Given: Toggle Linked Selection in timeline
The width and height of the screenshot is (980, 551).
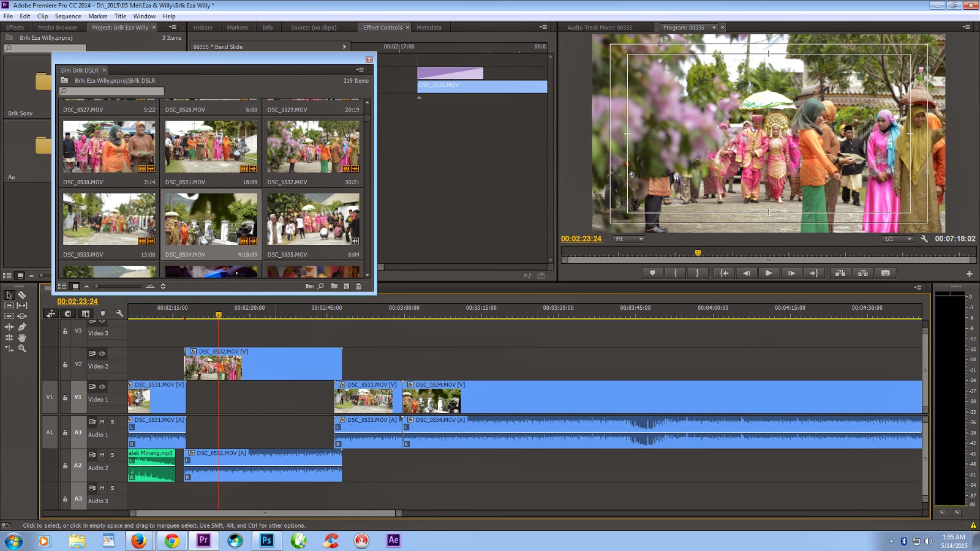Looking at the screenshot, I should click(86, 313).
